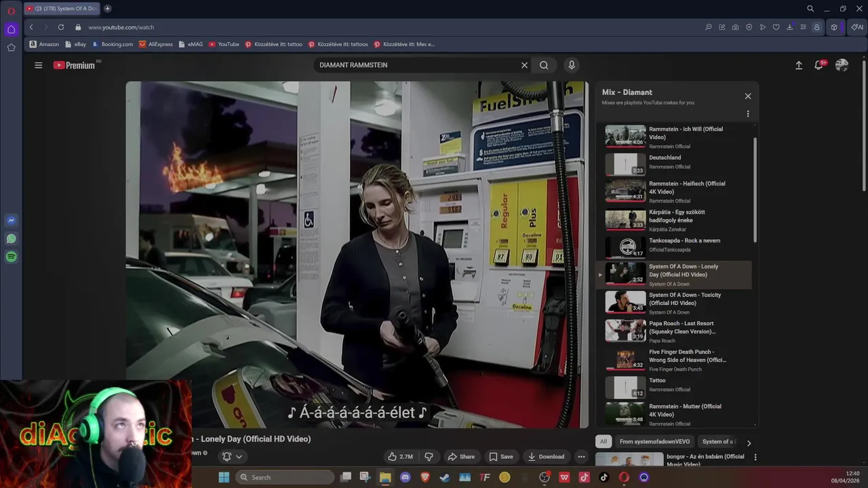
Task: Open browser downloads icon
Action: pyautogui.click(x=790, y=27)
